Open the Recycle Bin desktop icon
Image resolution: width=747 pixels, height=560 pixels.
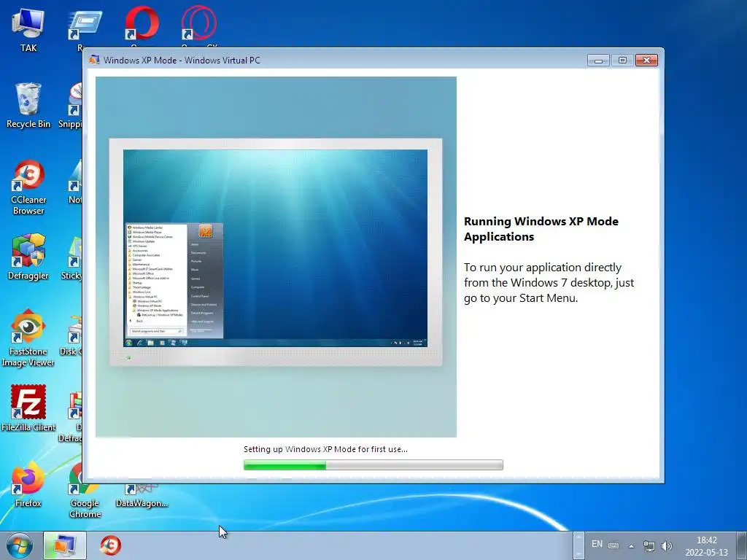point(28,105)
